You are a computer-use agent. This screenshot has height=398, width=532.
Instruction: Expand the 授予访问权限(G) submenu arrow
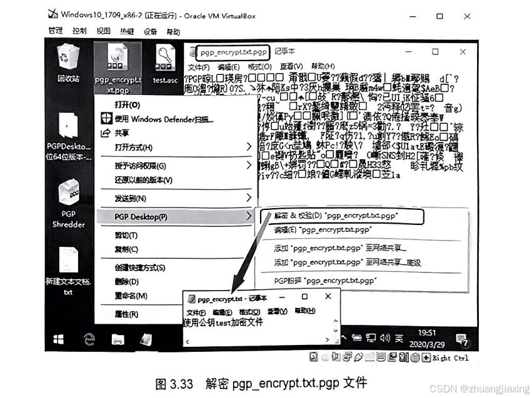point(249,165)
